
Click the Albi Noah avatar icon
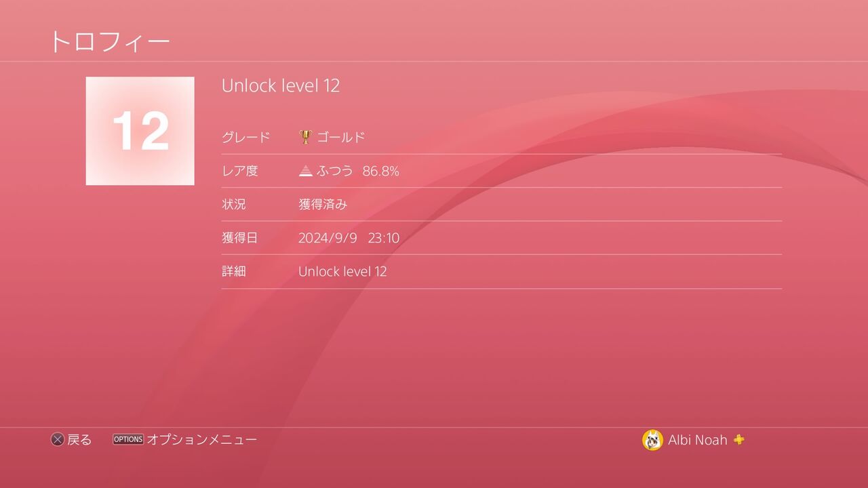(x=652, y=440)
